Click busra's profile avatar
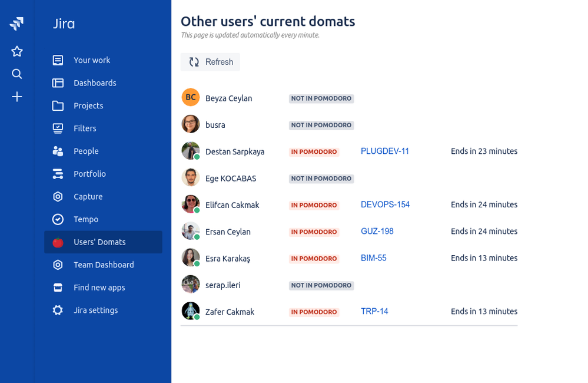This screenshot has width=588, height=383. point(191,124)
